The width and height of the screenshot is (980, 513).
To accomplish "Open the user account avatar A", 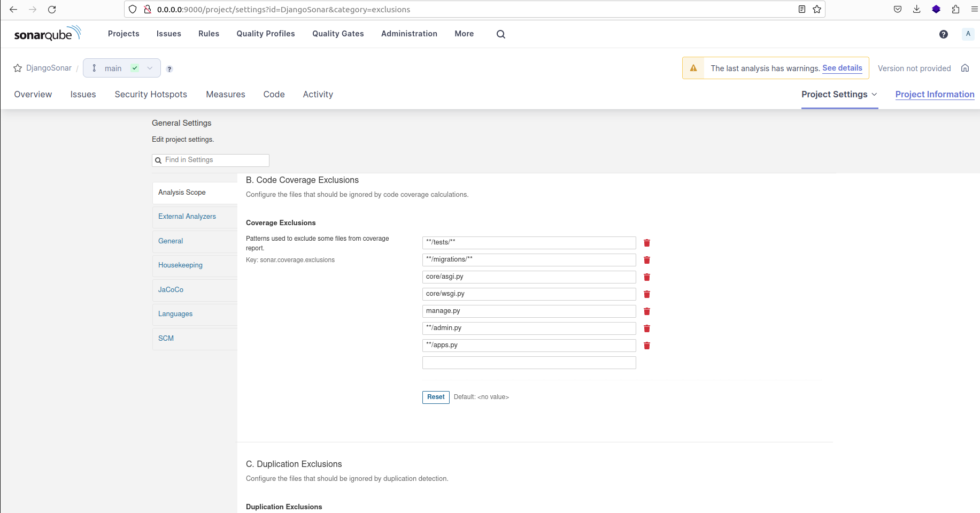I will coord(968,34).
